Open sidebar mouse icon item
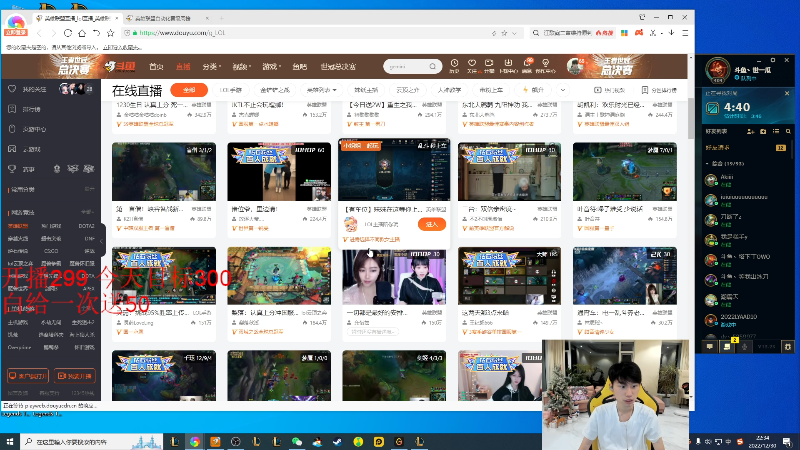Viewport: 800px width, 450px height. (27, 129)
